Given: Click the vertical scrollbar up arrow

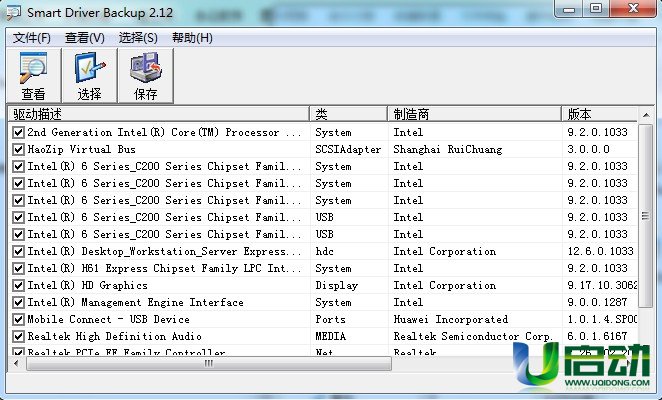Looking at the screenshot, I should tap(646, 115).
